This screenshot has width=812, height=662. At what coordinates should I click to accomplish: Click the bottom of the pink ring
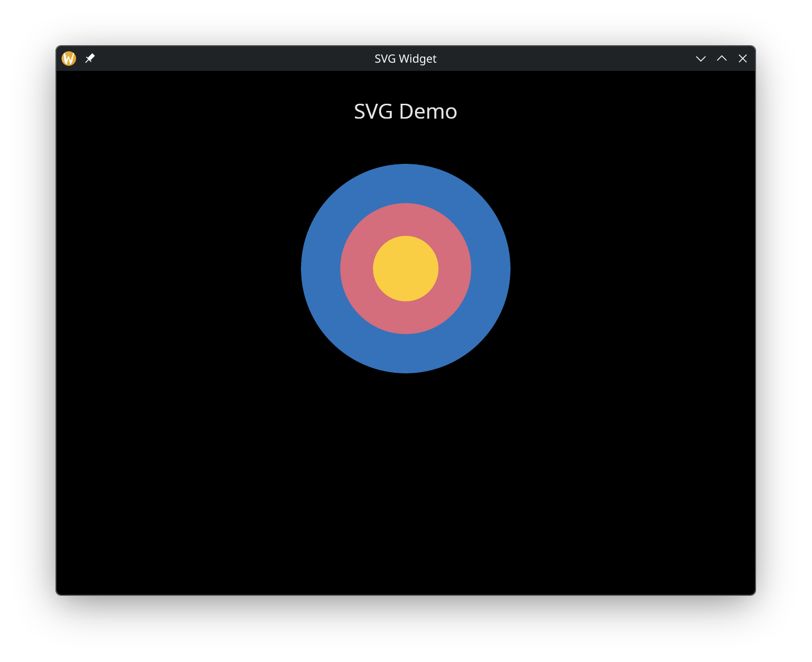406,318
